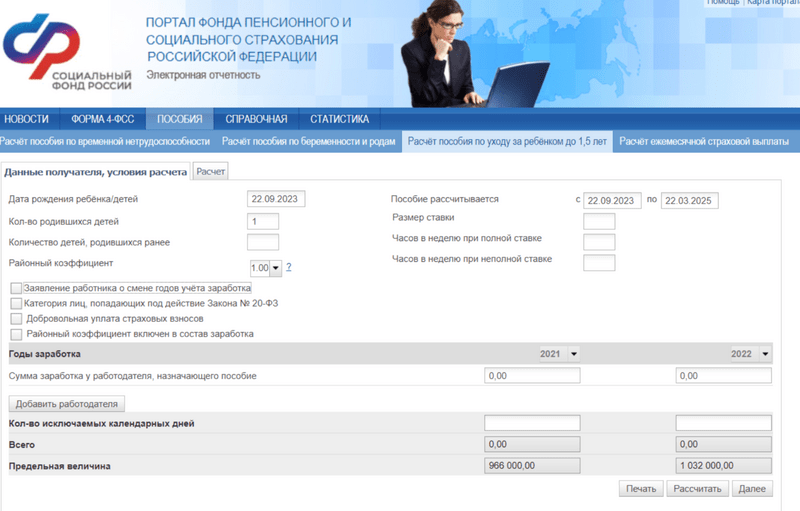Click the Электронная отчетность subtitle
Viewport: 800px width, 511px height.
click(x=203, y=75)
